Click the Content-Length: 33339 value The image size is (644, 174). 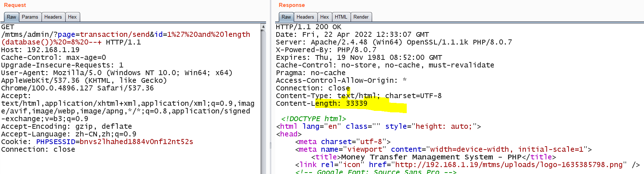coord(357,104)
